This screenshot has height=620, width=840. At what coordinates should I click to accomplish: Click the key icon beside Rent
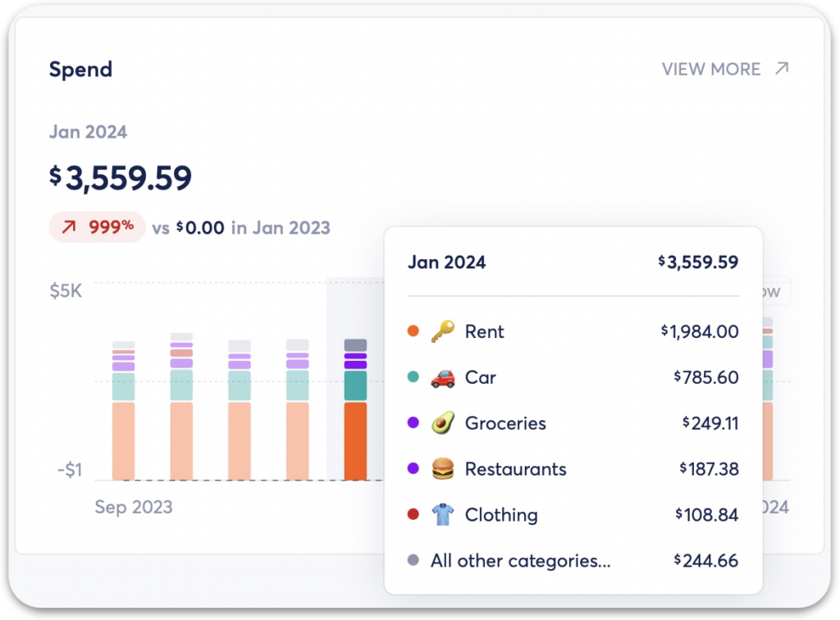(443, 331)
